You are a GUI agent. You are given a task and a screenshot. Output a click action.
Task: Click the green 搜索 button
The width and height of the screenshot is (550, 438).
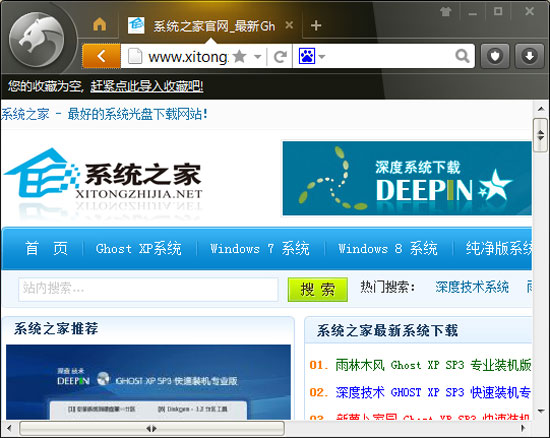(x=317, y=289)
